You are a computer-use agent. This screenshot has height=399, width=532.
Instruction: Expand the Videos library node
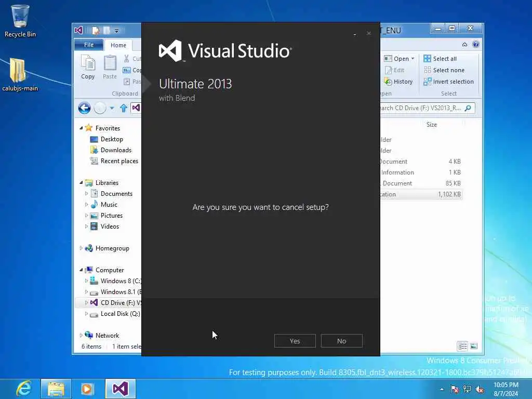86,227
